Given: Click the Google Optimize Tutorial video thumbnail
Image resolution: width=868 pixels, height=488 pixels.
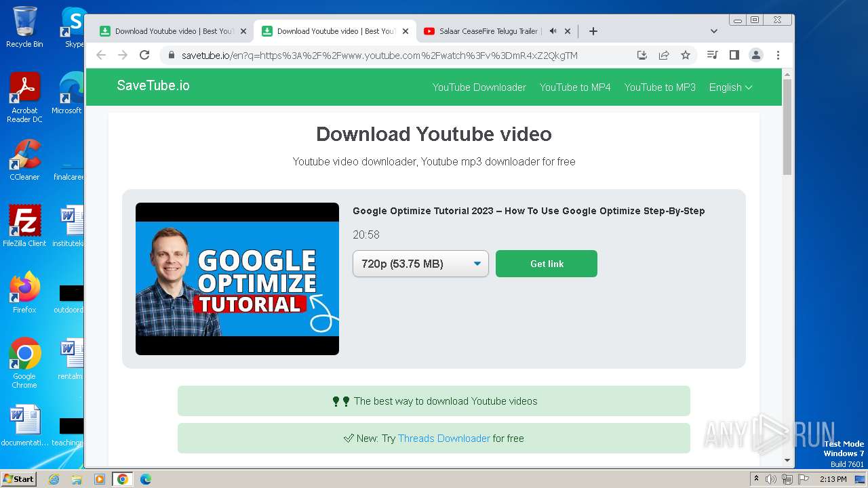Looking at the screenshot, I should (237, 279).
